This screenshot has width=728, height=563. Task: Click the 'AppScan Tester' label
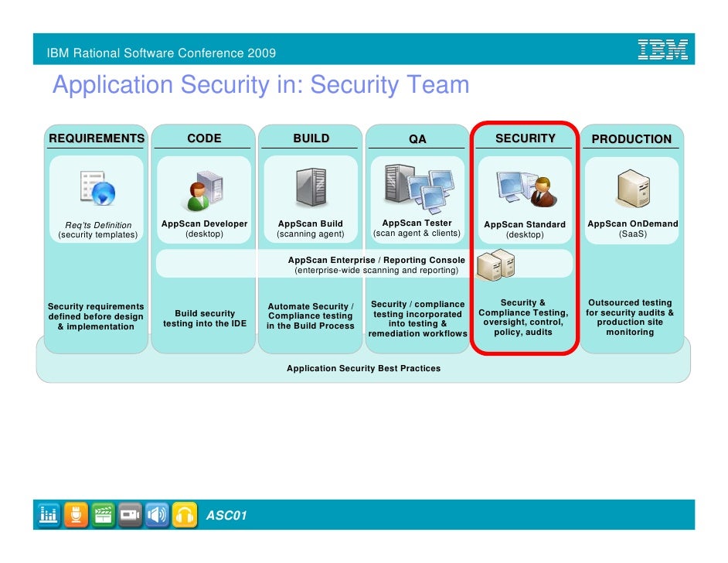point(417,223)
